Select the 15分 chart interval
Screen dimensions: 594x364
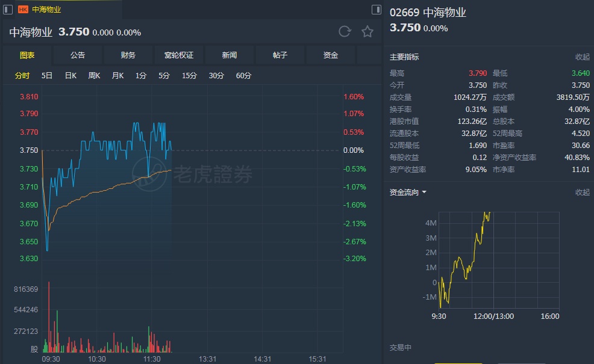point(189,76)
